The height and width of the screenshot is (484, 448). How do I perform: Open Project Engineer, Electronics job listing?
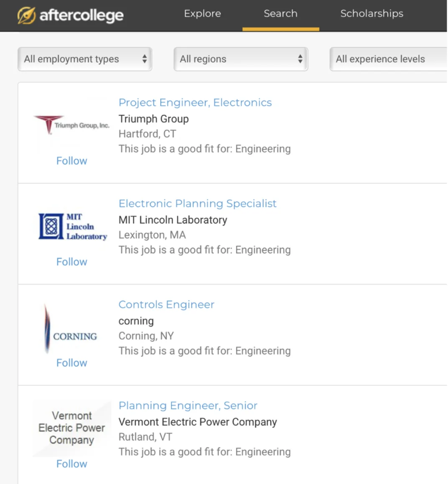point(195,102)
